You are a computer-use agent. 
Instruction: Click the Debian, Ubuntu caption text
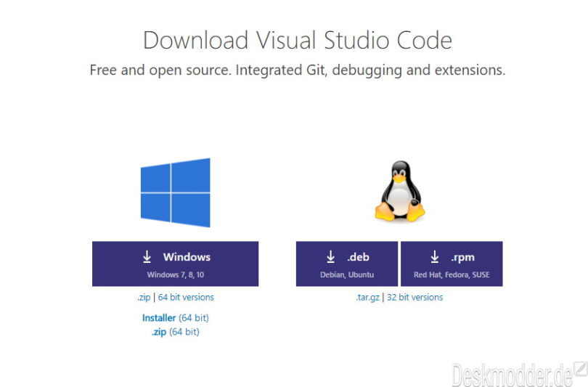pos(346,275)
